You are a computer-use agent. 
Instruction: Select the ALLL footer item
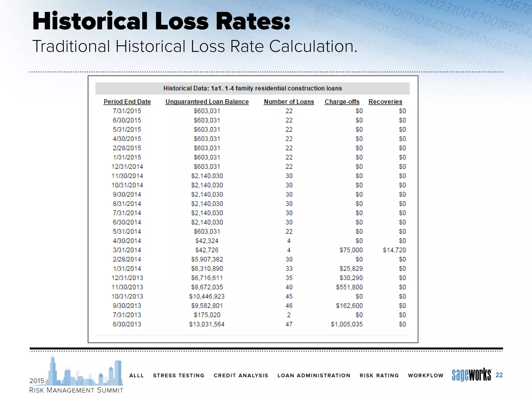[137, 375]
